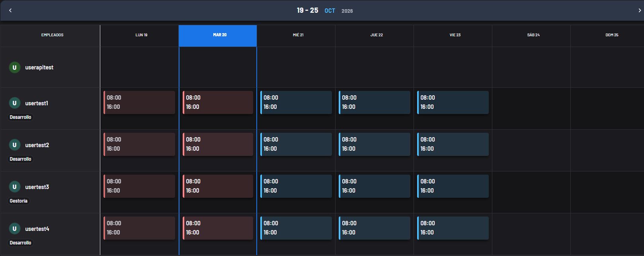The height and width of the screenshot is (256, 644).
Task: Click the Desarrollo tag under usertest4
Action: click(20, 243)
